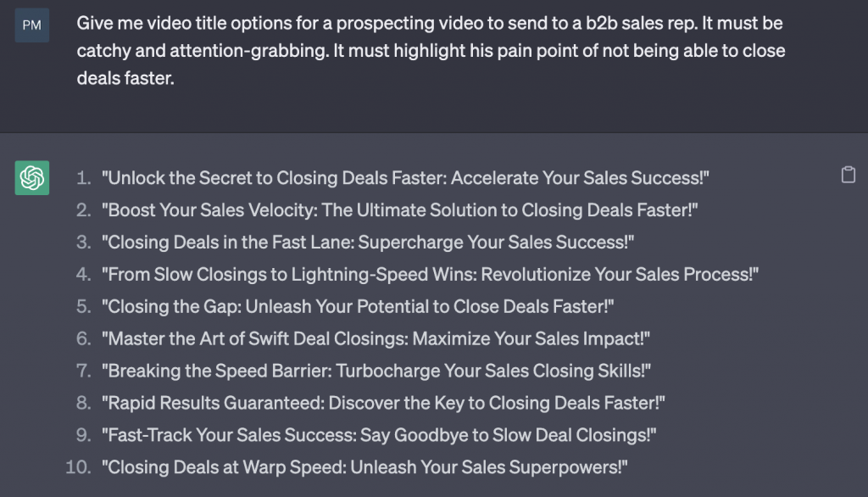
Task: Click 'deals faster.' in the user prompt
Action: point(125,78)
